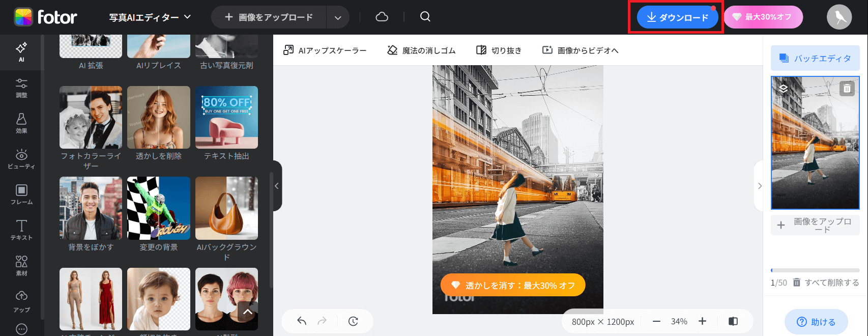This screenshot has height=336, width=868.
Task: Open the 写真AIエディター dropdown
Action: click(150, 17)
